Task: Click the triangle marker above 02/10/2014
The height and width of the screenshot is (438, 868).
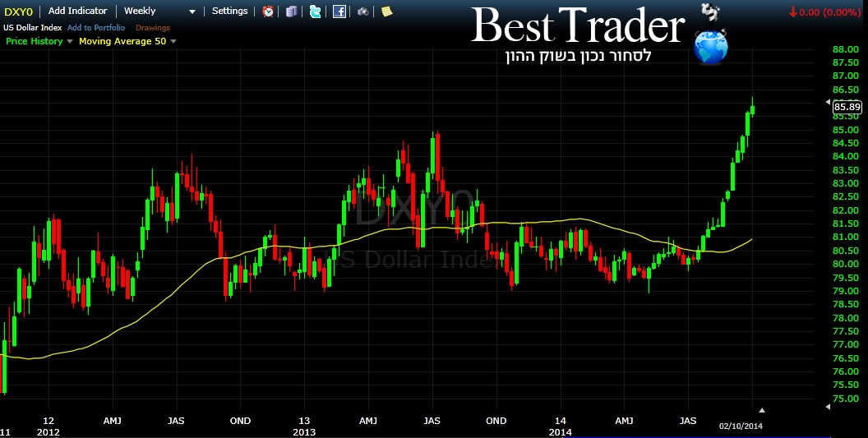Action: (761, 409)
